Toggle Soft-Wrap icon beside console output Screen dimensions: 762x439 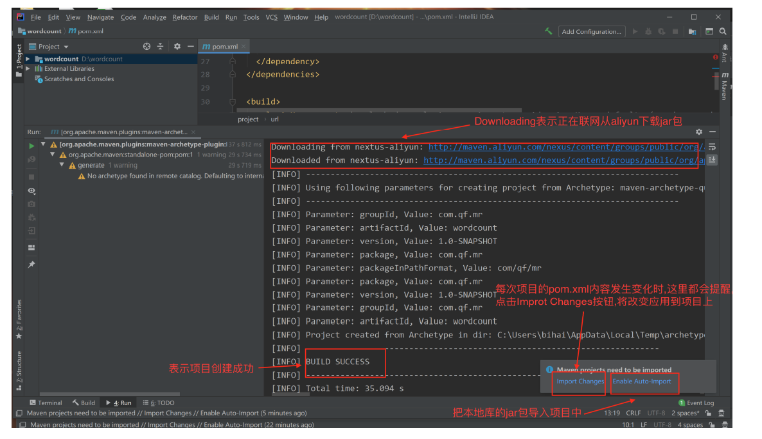[712, 146]
